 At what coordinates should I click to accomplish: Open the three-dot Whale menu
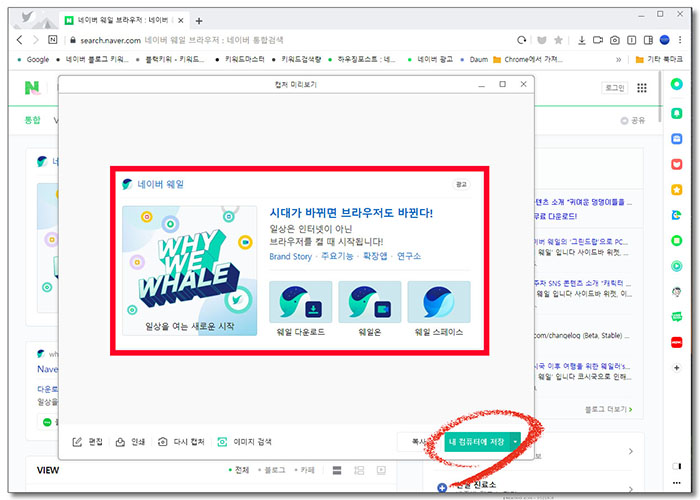[680, 40]
